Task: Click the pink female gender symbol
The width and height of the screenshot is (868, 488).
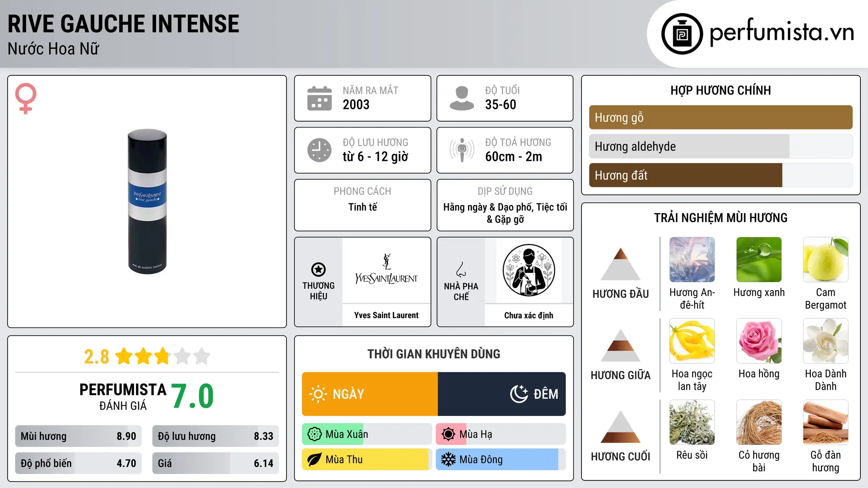Action: click(25, 98)
